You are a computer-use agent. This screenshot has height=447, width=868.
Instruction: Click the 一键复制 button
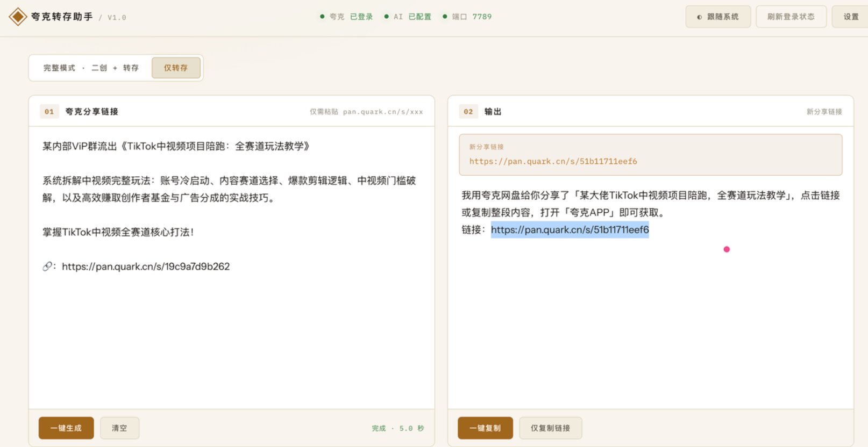(485, 428)
